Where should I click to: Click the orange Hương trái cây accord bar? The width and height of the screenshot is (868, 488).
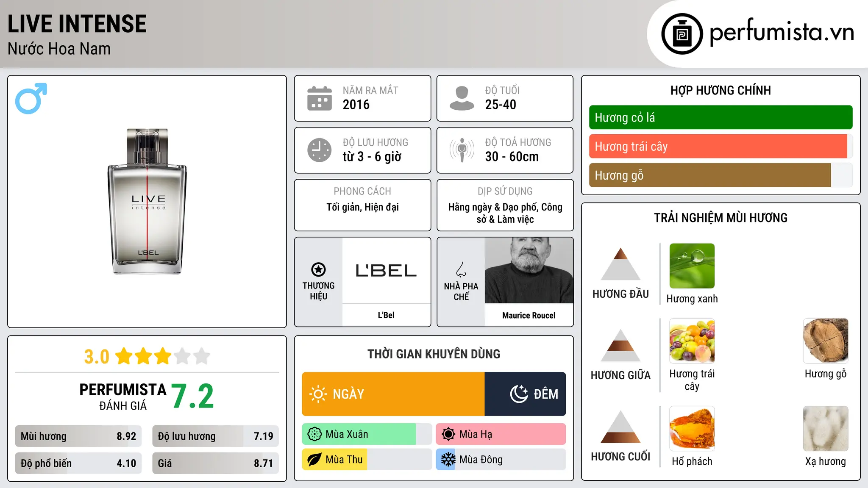pos(721,146)
